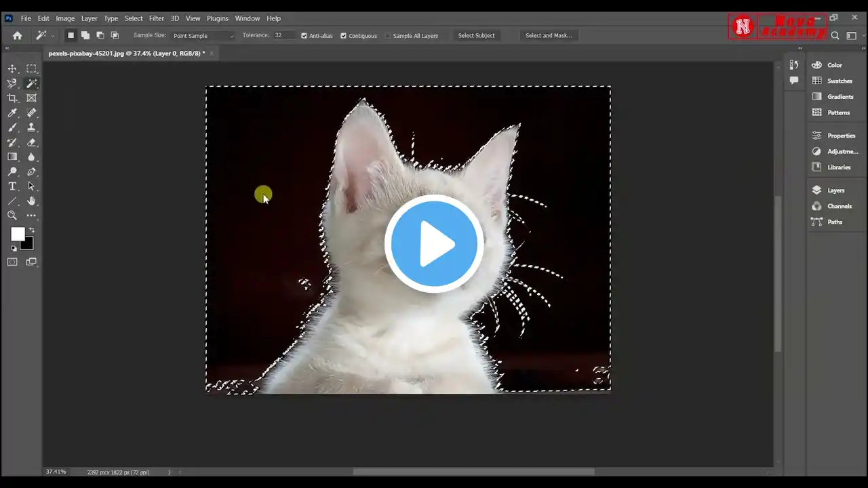Toggle Quick Mask mode

12,262
